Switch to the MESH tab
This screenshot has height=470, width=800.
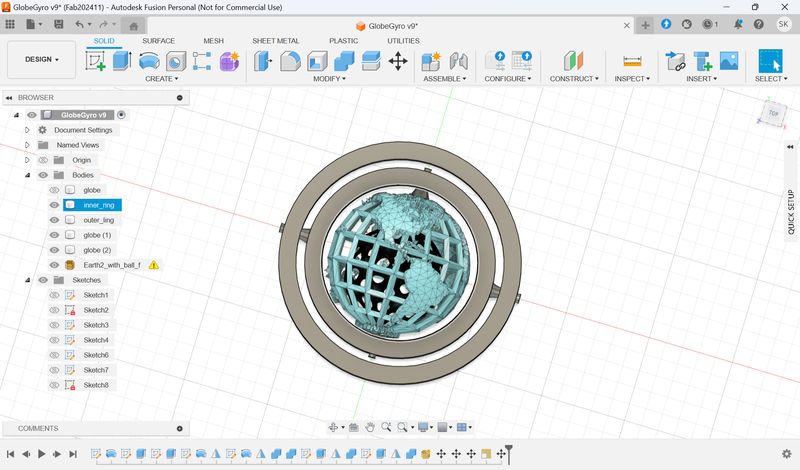[213, 41]
